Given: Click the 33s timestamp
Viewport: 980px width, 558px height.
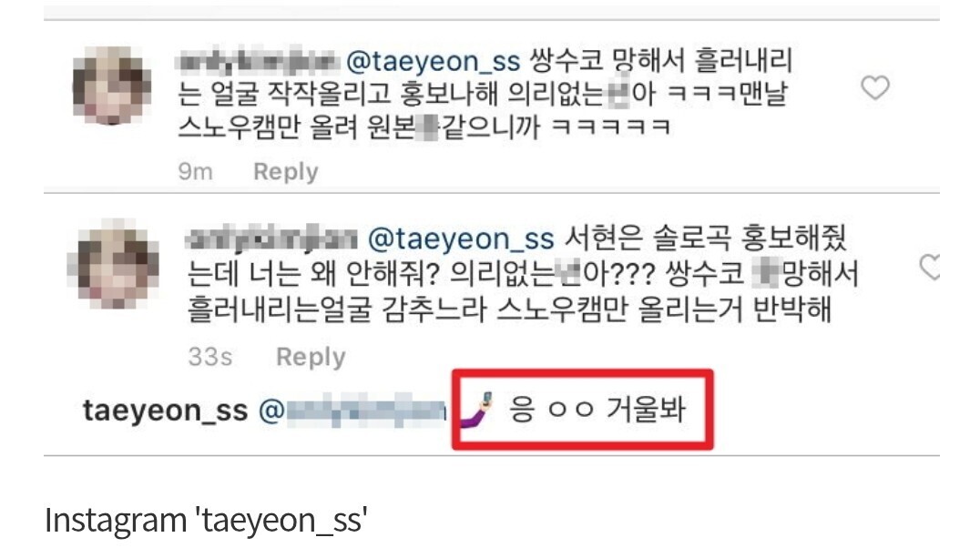Looking at the screenshot, I should point(210,357).
